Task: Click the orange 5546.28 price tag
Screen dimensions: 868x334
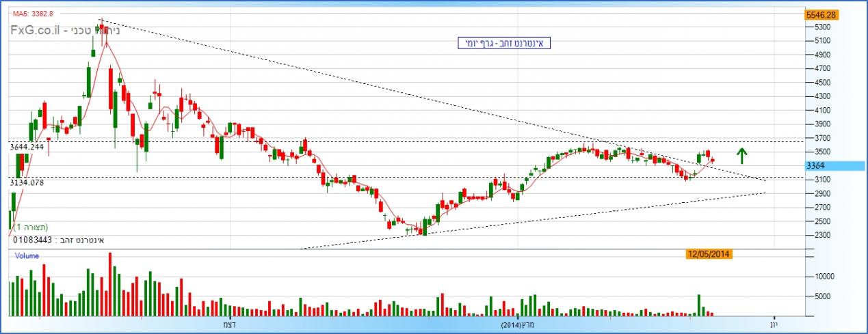Action: click(x=821, y=14)
